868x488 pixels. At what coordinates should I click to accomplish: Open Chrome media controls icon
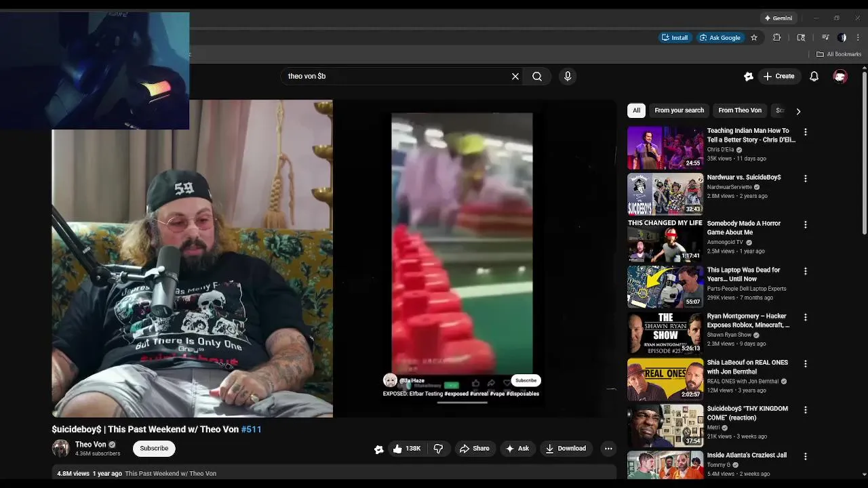point(825,38)
